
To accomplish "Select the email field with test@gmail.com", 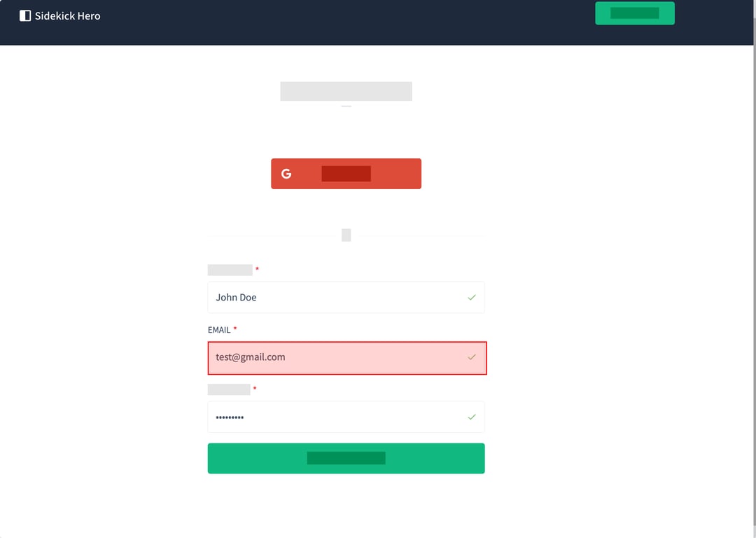I will click(x=336, y=358).
